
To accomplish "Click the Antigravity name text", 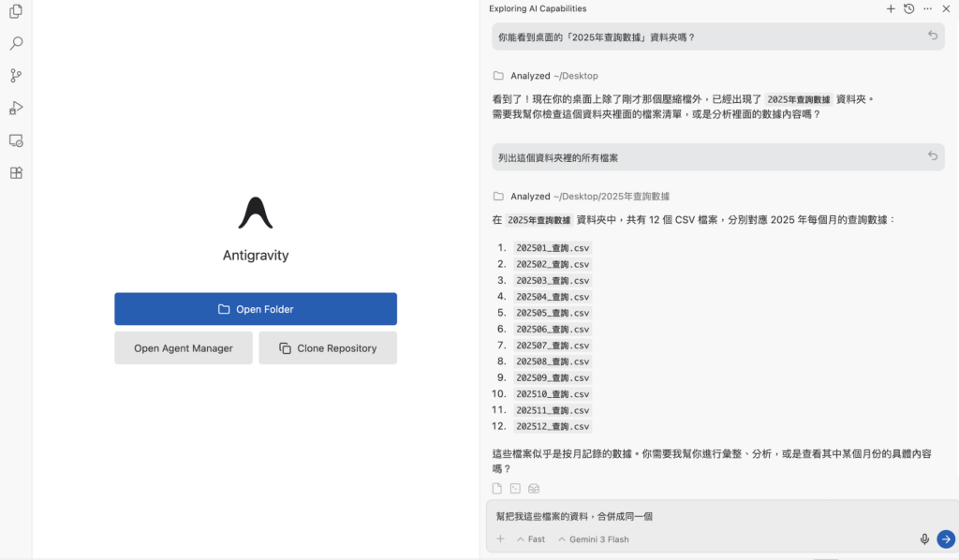I will coord(256,255).
